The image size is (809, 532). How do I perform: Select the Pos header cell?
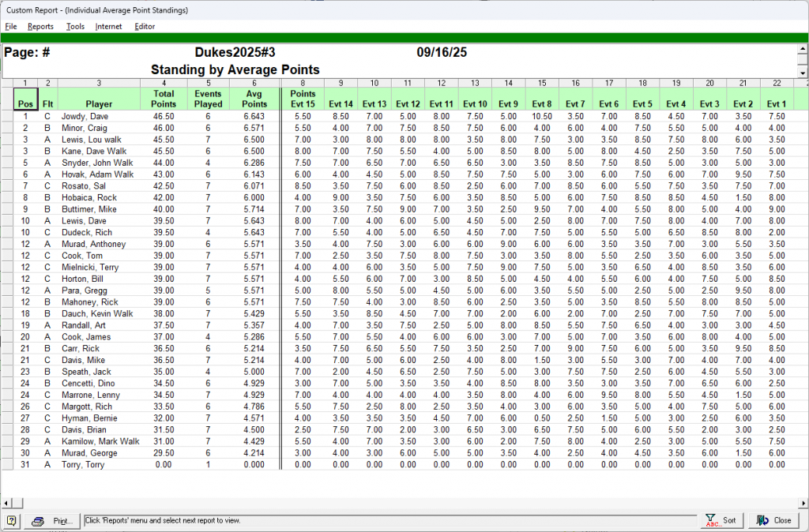(x=25, y=103)
